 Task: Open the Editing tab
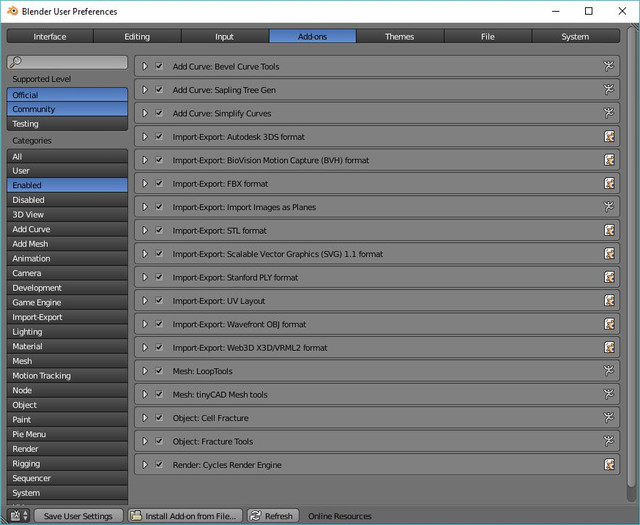[137, 36]
